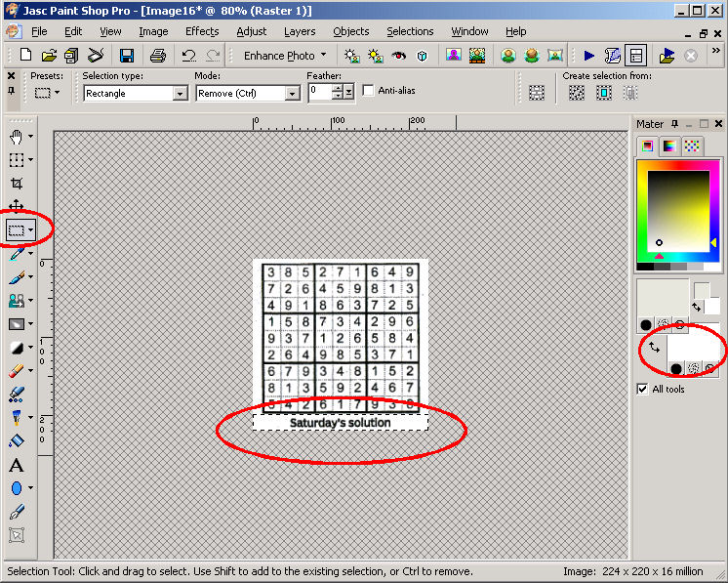The height and width of the screenshot is (583, 728).
Task: Open the Effects menu
Action: click(202, 31)
